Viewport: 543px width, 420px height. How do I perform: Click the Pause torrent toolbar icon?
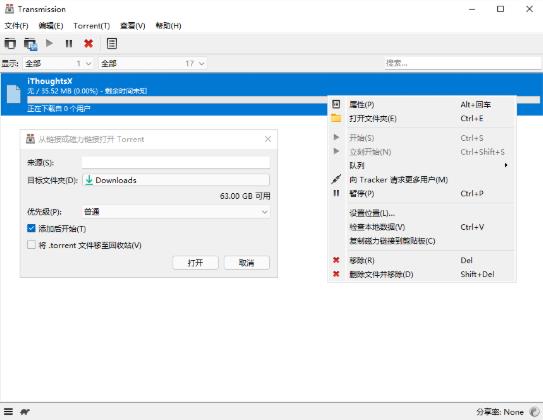69,43
